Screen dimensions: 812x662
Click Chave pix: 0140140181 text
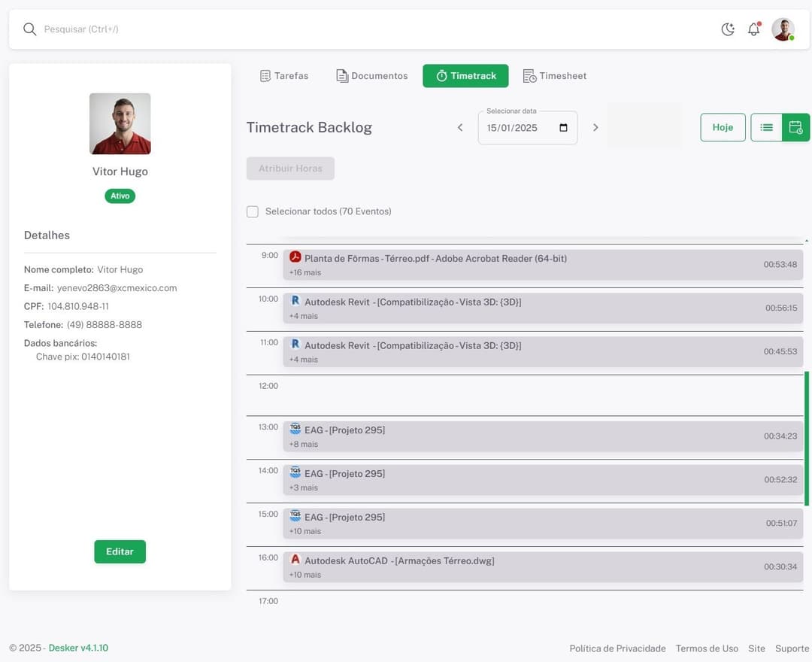coord(83,357)
